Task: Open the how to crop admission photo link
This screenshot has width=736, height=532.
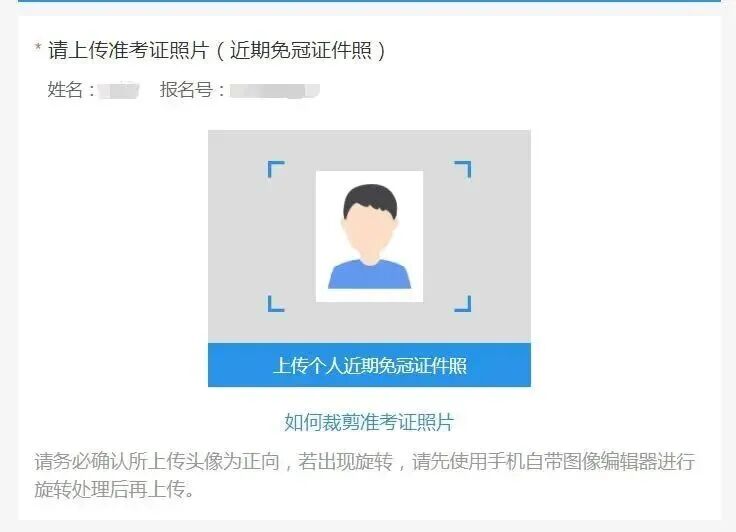Action: tap(369, 422)
